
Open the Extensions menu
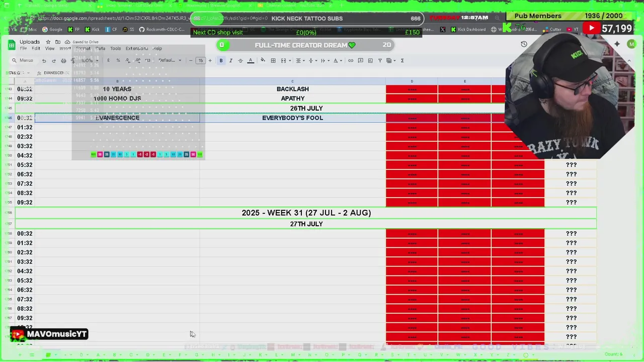click(137, 49)
